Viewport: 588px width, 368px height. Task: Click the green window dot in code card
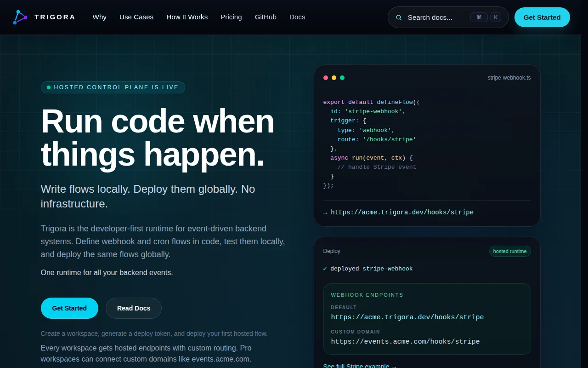pos(342,78)
